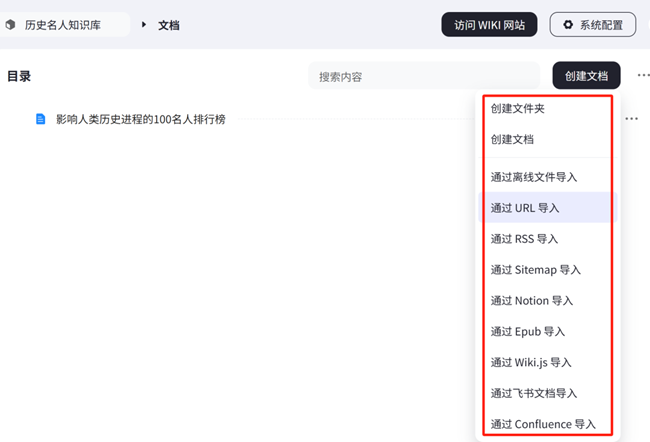
Task: Choose 创建文件夹 from the menu
Action: pos(548,109)
